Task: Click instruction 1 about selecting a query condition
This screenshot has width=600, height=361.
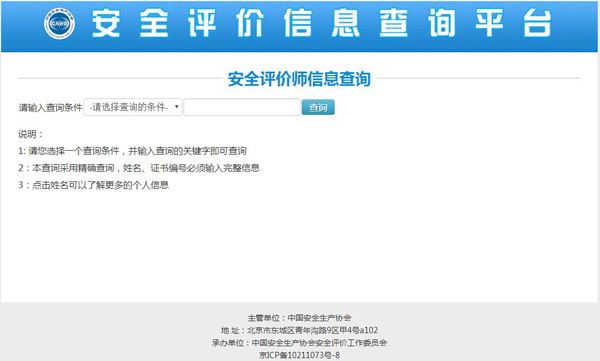Action: pyautogui.click(x=132, y=151)
